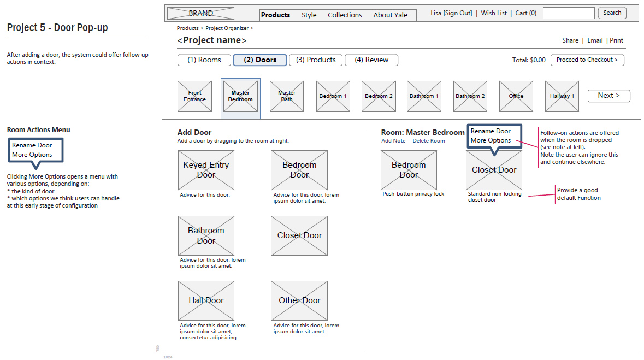Choose More Options in the door popup

(x=491, y=140)
